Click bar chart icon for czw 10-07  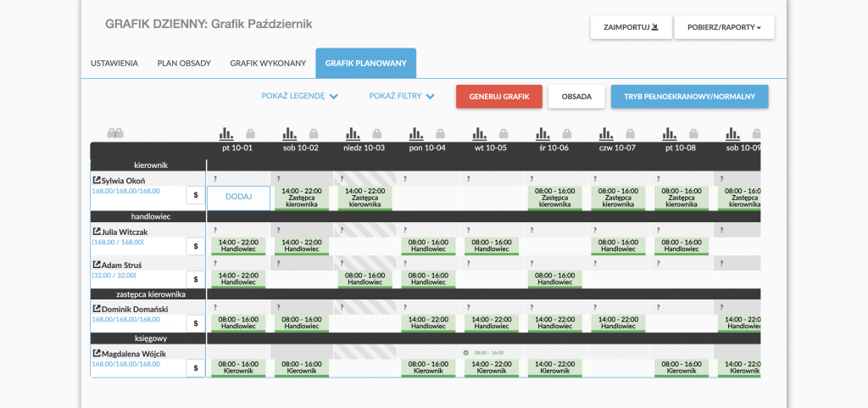[x=606, y=133]
